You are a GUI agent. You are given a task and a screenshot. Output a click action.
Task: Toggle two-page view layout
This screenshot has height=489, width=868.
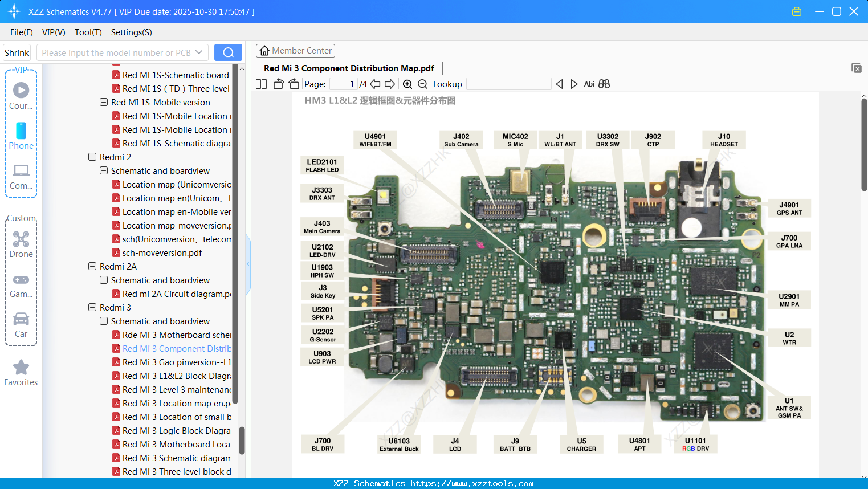pyautogui.click(x=261, y=84)
